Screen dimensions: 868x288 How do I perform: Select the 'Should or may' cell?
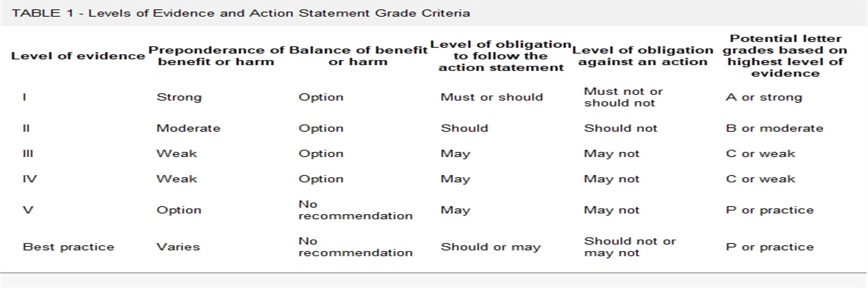coord(491,247)
